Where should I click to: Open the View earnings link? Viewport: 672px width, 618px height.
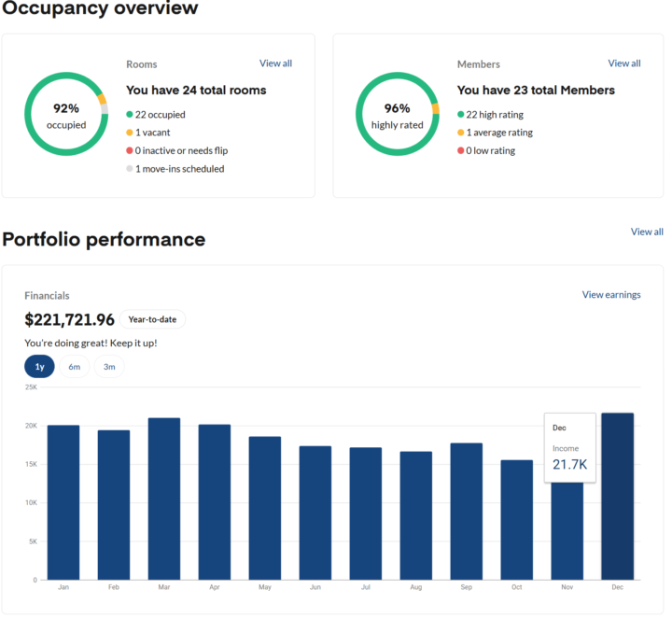click(x=611, y=295)
